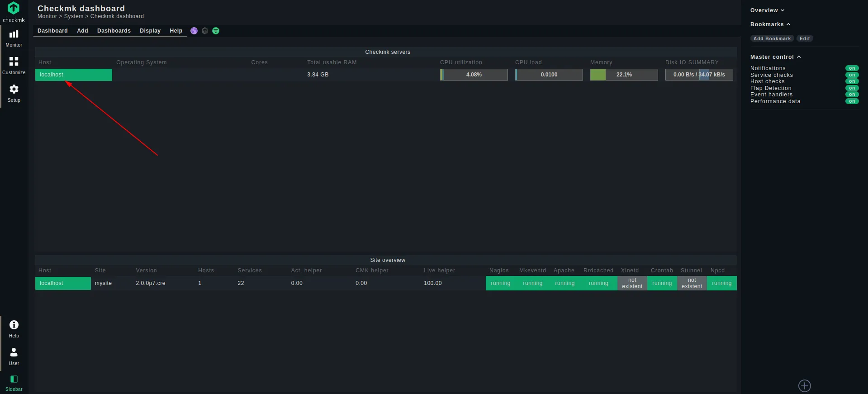Open localhost in the Checkmk servers table

pos(74,75)
